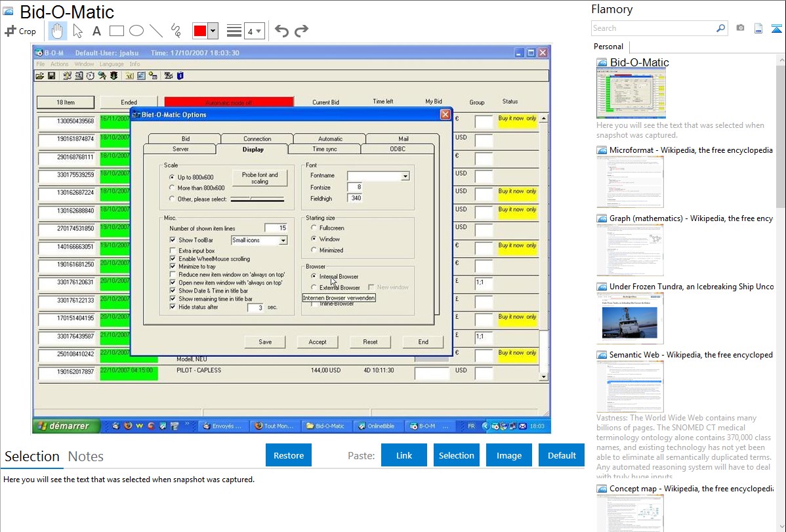786x532 pixels.
Task: Switch to the Notes tab
Action: tap(85, 457)
